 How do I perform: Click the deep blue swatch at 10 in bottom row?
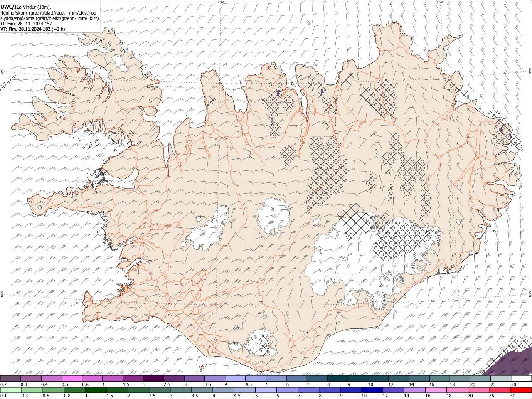click(372, 390)
